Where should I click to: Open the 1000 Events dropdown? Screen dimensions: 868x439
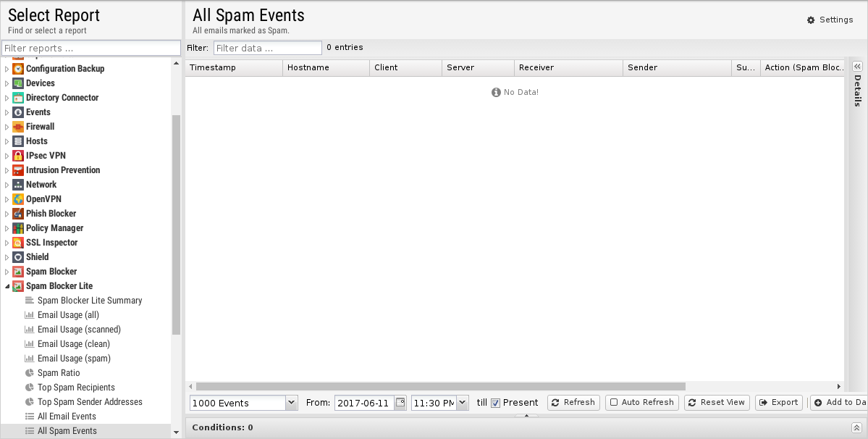[x=291, y=403]
